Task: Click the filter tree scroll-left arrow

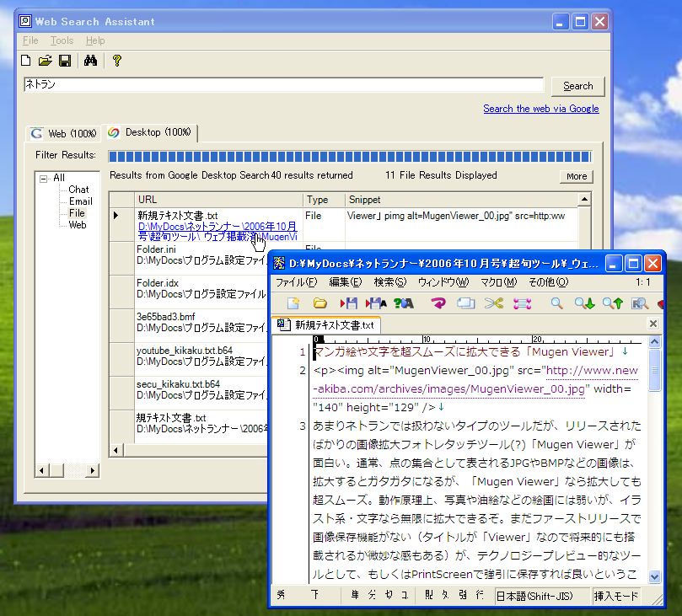Action: [42, 470]
